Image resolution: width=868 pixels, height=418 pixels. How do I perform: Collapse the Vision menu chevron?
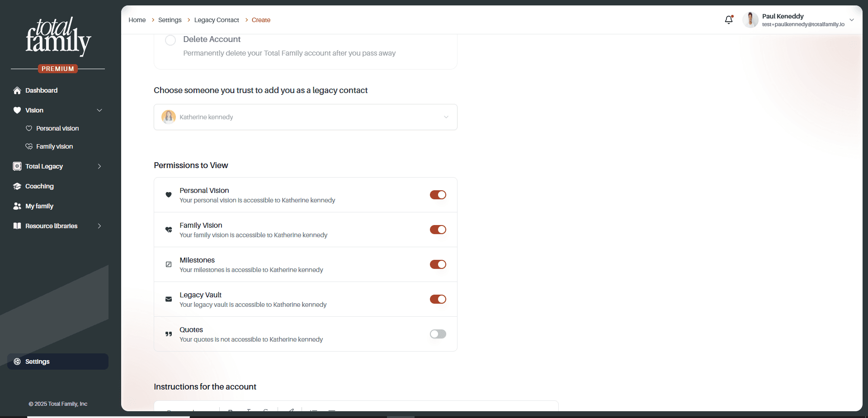click(99, 110)
